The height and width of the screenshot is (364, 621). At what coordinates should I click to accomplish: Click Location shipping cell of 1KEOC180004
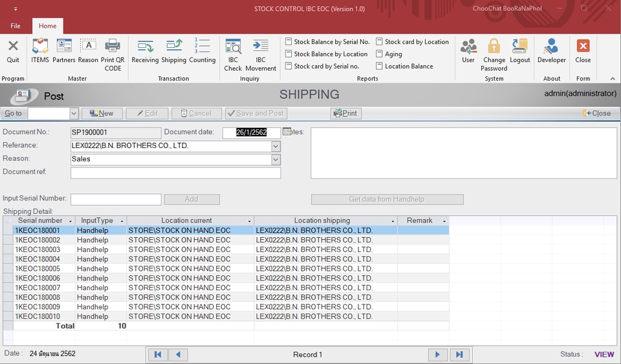[326, 259]
